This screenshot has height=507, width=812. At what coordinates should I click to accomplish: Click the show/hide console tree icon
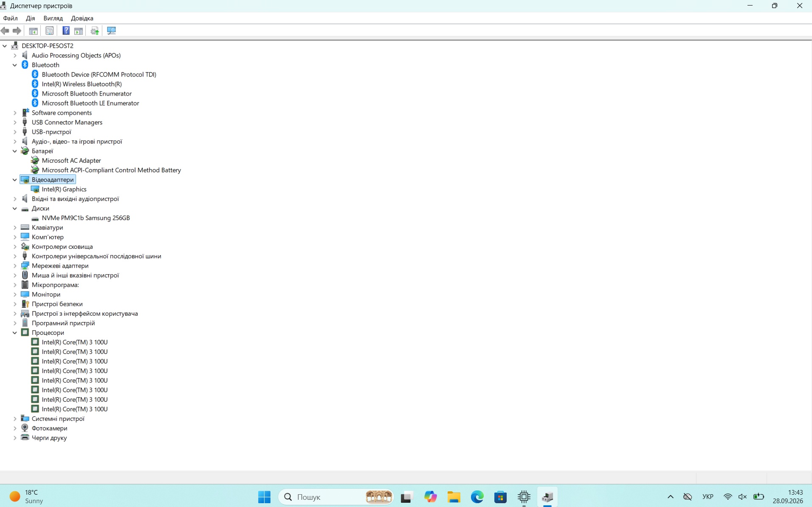coord(33,31)
